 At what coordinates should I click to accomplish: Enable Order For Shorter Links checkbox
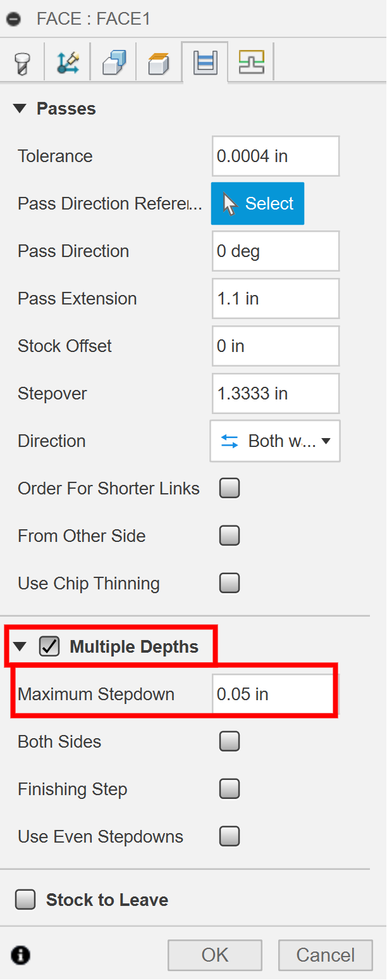coord(229,488)
